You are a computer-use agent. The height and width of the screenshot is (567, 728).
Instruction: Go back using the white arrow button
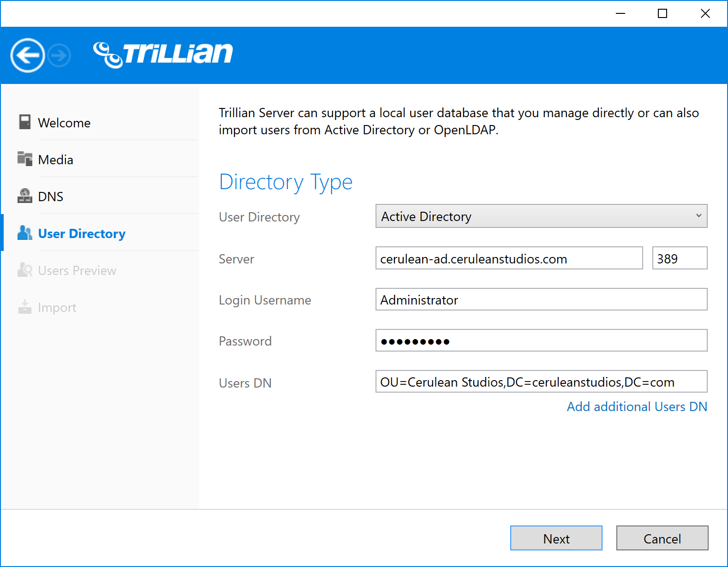(x=28, y=55)
